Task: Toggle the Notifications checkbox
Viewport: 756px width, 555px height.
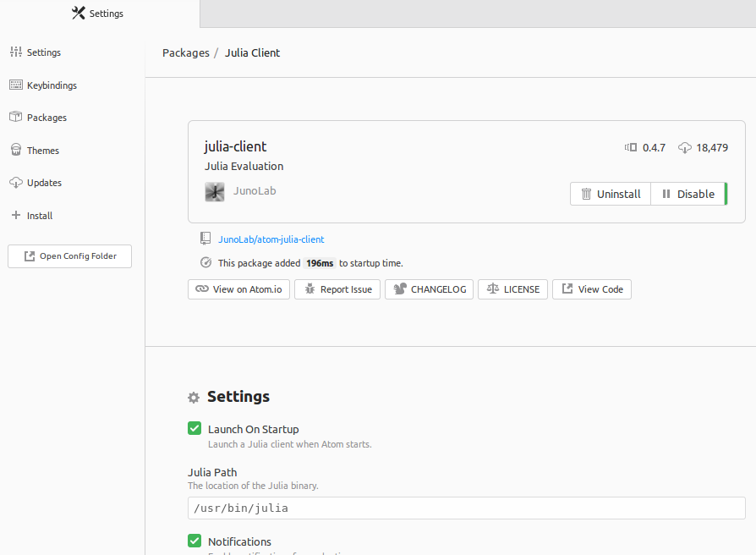Action: 194,541
